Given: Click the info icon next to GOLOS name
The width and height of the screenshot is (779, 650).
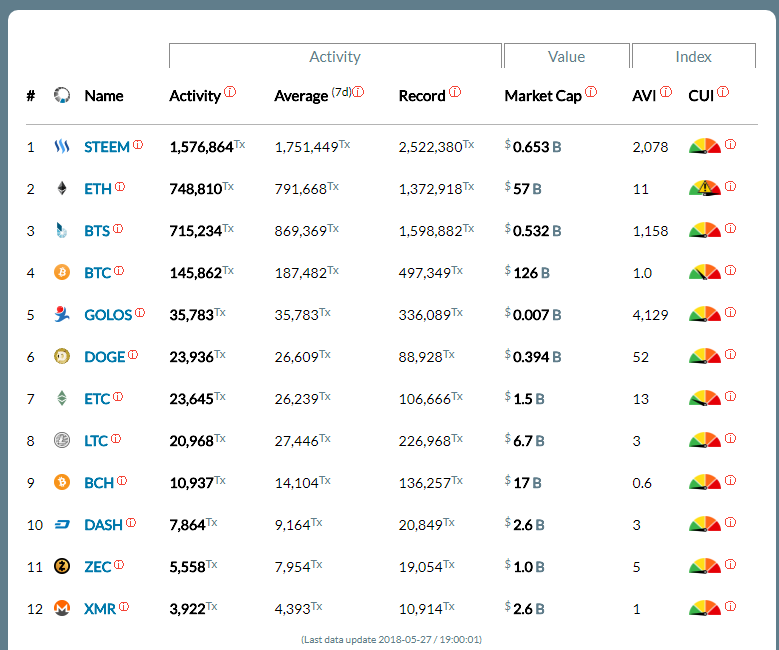Looking at the screenshot, I should pyautogui.click(x=140, y=313).
